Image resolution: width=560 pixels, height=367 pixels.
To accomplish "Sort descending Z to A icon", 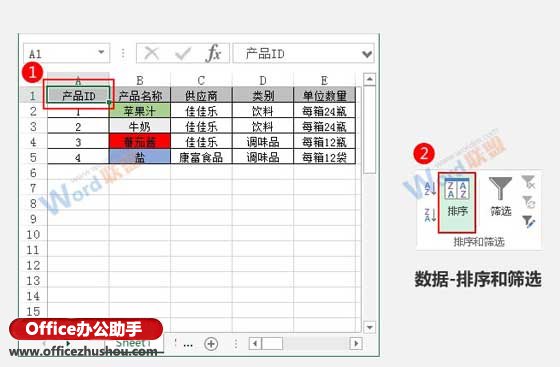I will (x=430, y=215).
